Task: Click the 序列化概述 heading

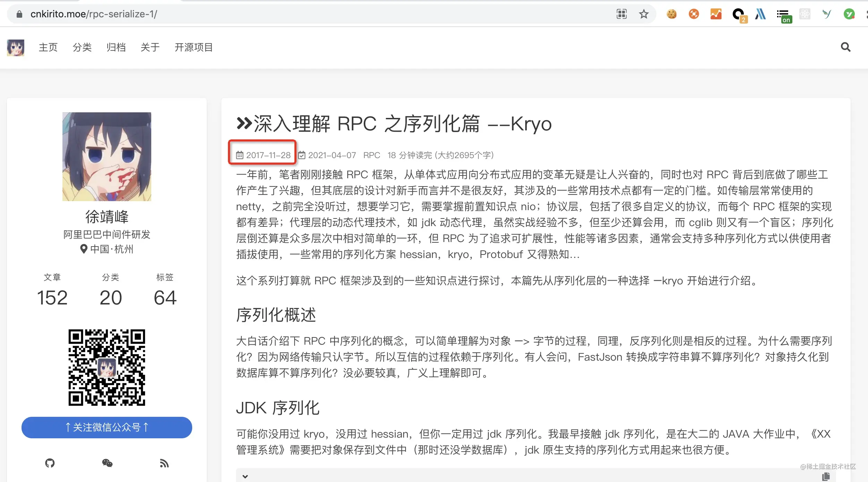Action: tap(276, 315)
